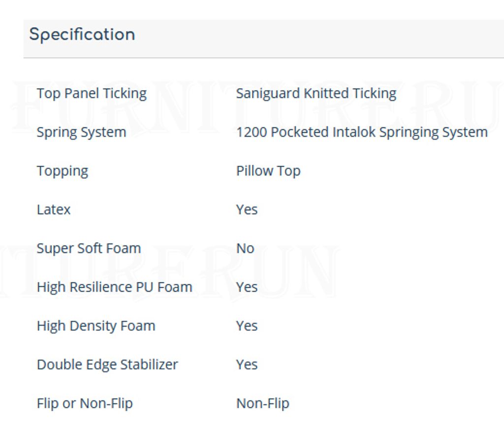Click Yes beside High Resilience PU Foam
504x428 pixels.
(247, 287)
